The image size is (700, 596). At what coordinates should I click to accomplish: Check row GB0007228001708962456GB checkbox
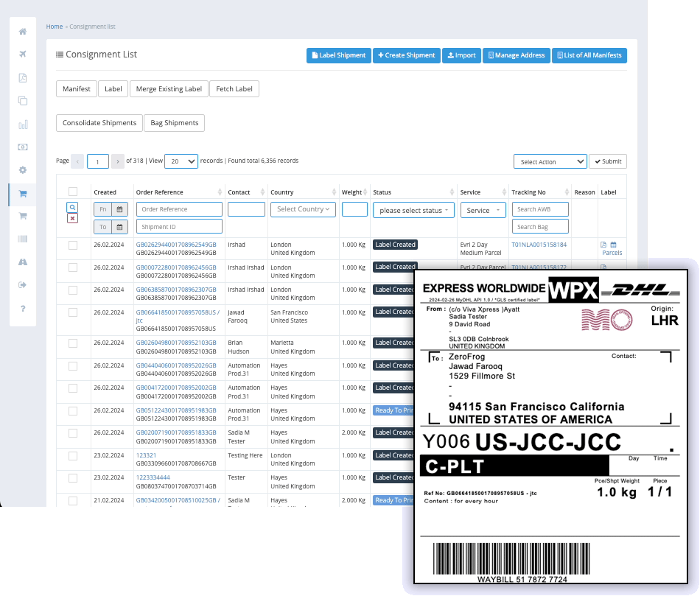(x=73, y=267)
